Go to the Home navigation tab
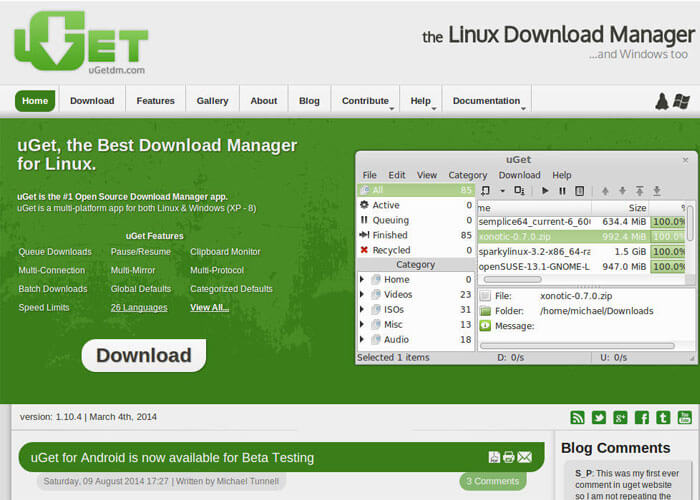Image resolution: width=700 pixels, height=500 pixels. [x=35, y=101]
